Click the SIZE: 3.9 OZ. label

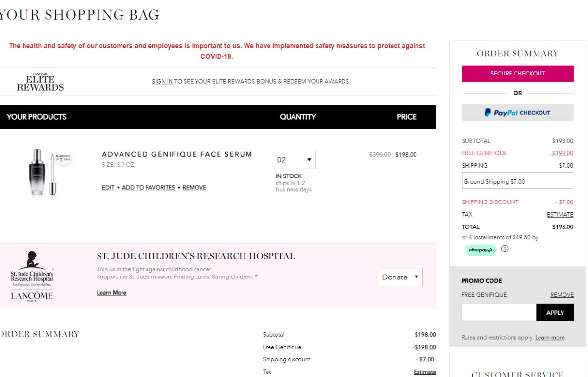119,165
